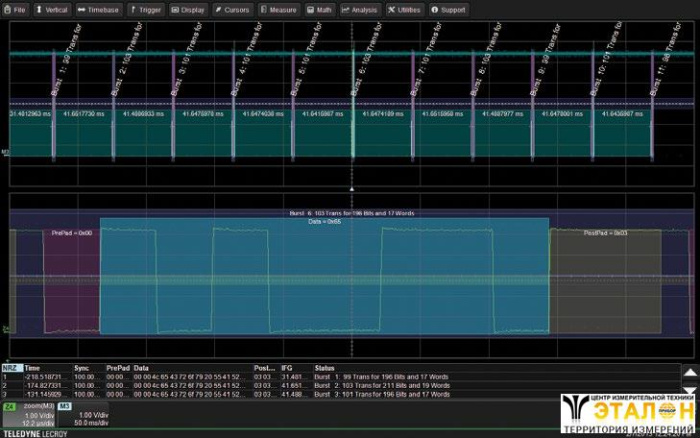Select row 2 with 103 Trans burst
The height and width of the screenshot is (438, 700).
[x=200, y=385]
